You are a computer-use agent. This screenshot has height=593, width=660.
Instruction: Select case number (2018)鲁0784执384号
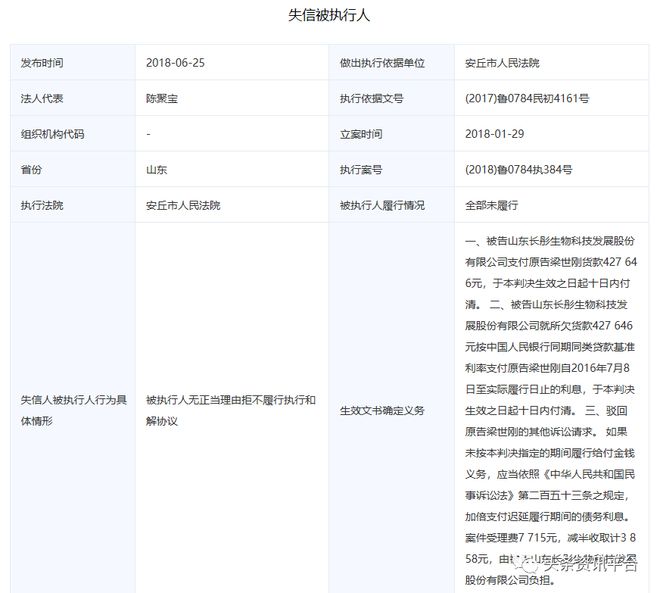tap(519, 170)
